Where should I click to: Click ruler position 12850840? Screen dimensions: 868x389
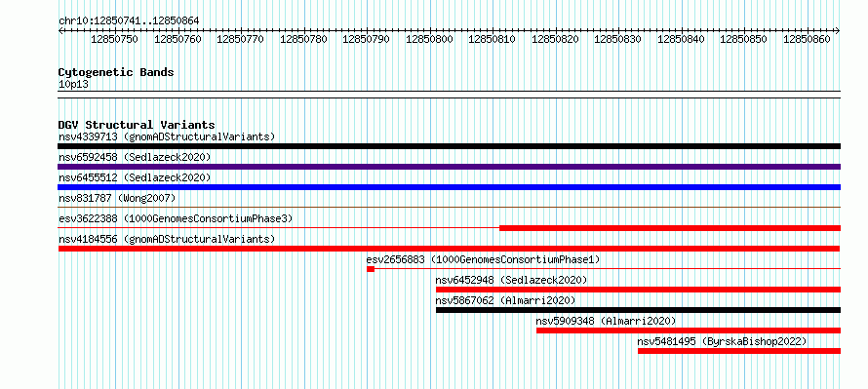681,39
